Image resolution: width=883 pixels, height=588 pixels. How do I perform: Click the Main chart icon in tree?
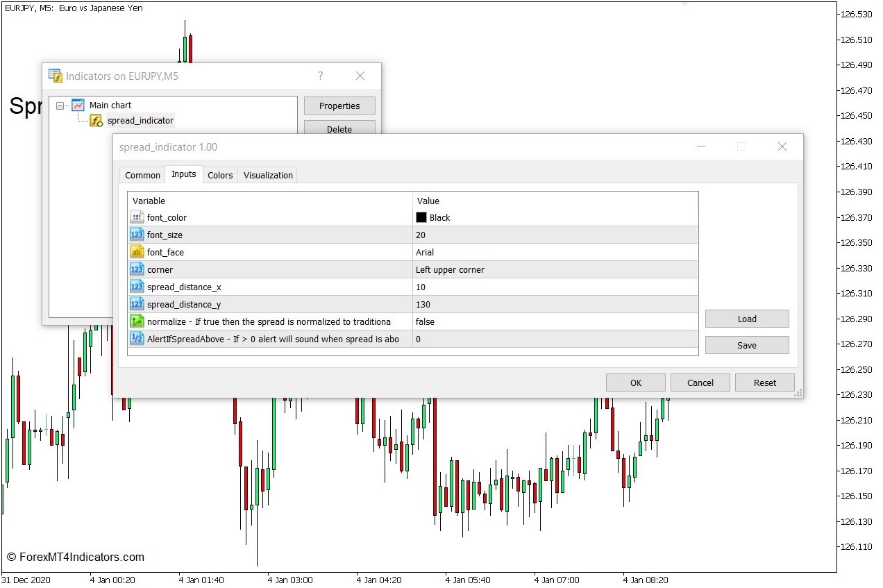(x=78, y=106)
